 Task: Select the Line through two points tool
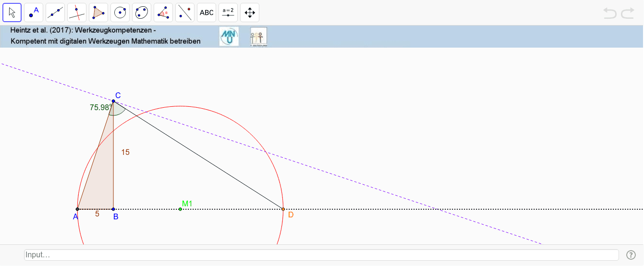tap(55, 13)
